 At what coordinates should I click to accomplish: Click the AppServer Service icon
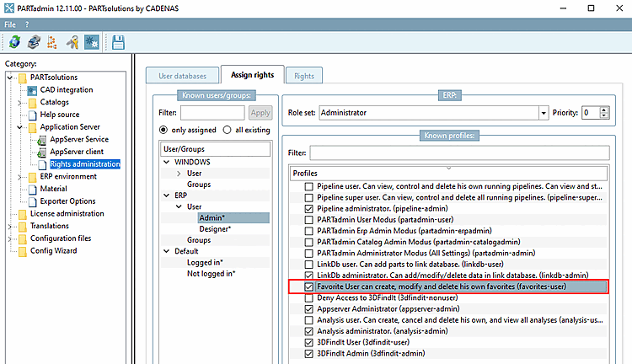(41, 140)
